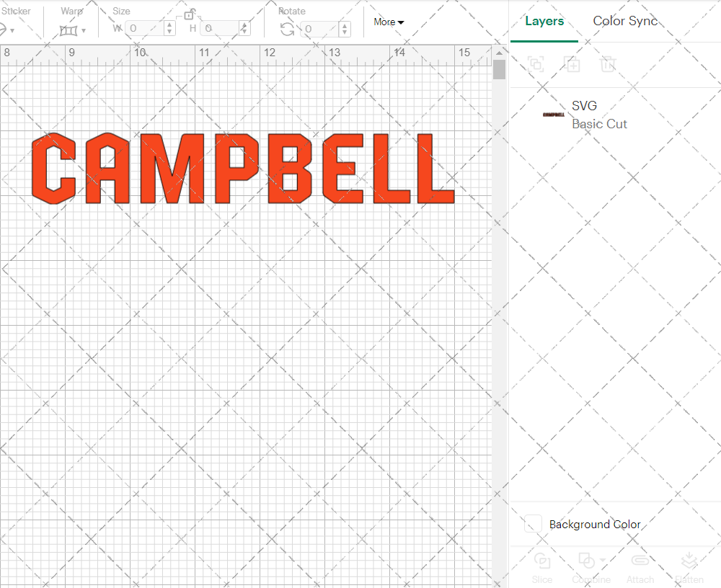Click the Duplicate layer icon
The width and height of the screenshot is (721, 588).
pyautogui.click(x=572, y=65)
